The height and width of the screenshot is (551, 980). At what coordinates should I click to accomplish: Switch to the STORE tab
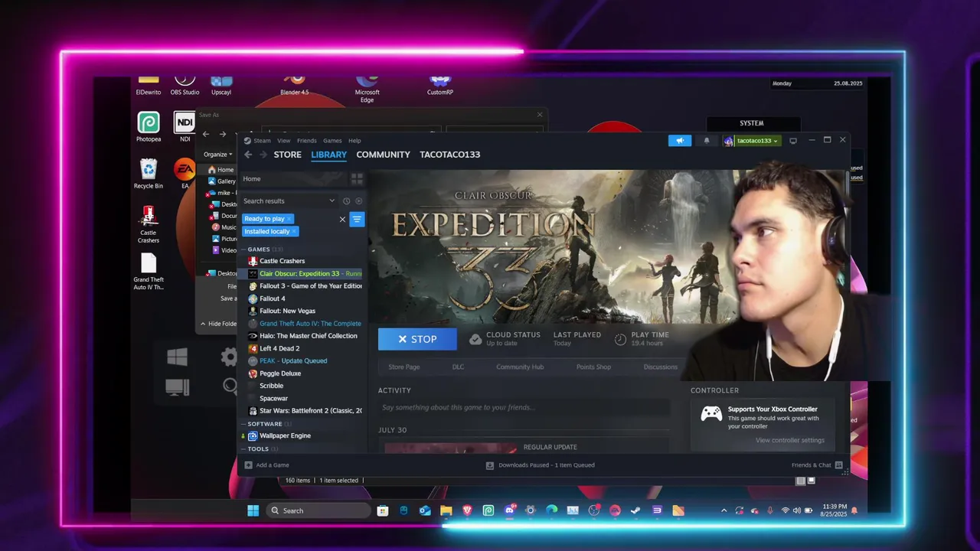288,155
